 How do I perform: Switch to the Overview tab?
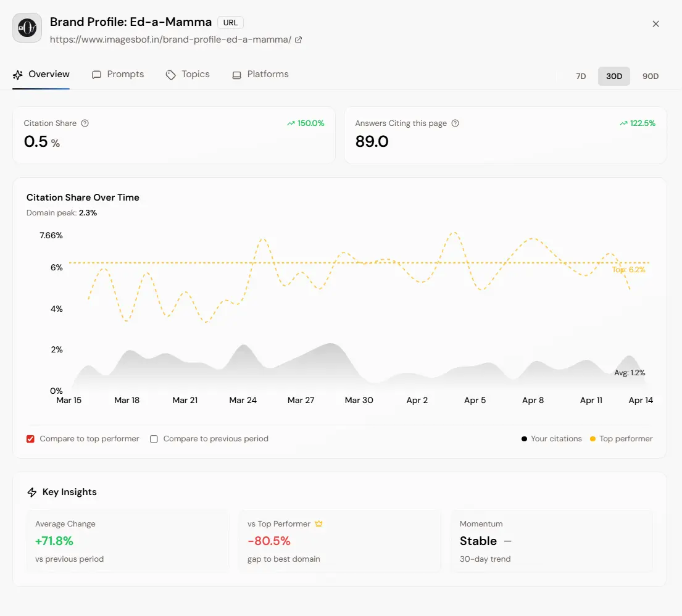pyautogui.click(x=41, y=75)
